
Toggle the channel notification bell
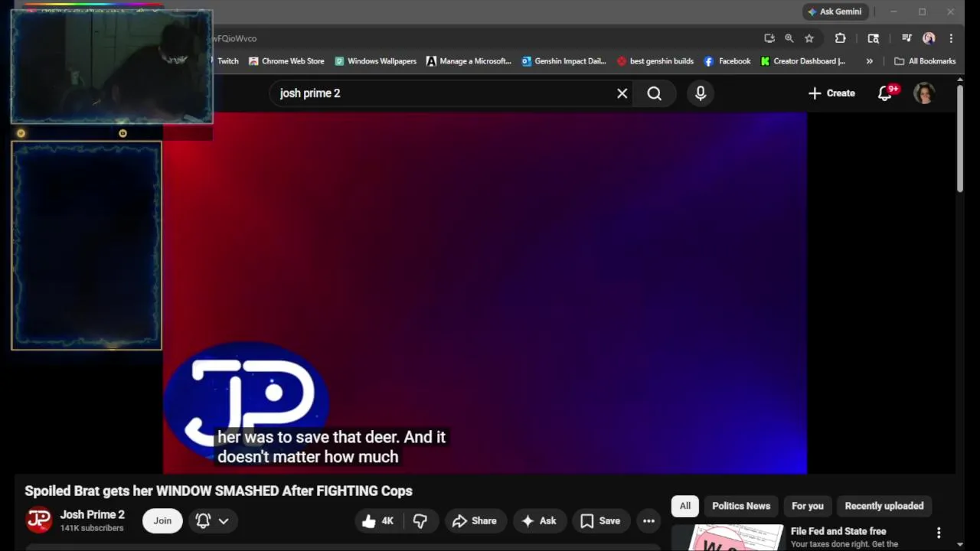[x=203, y=521]
